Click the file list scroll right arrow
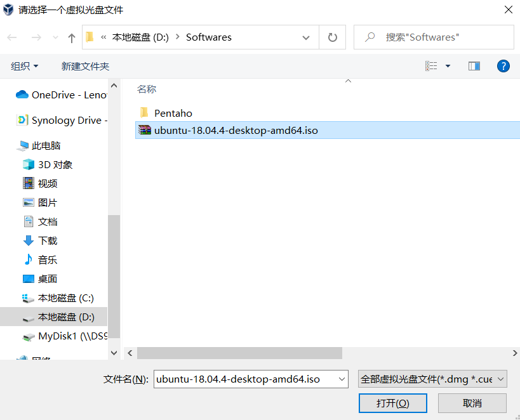Viewport: 520px width, 420px height. (x=515, y=353)
